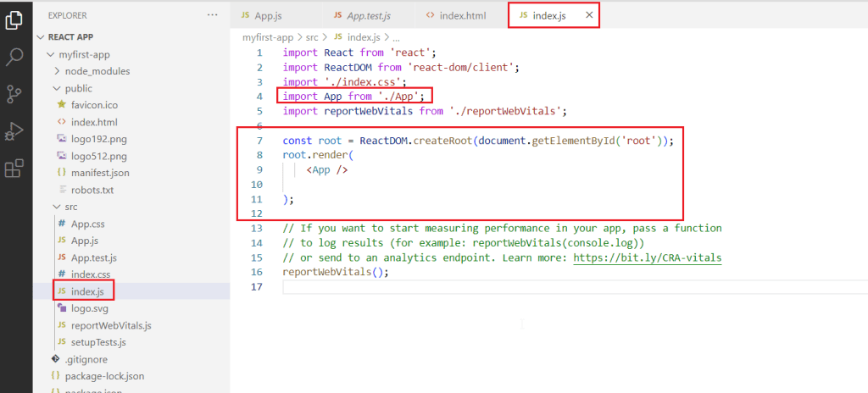This screenshot has width=868, height=393.
Task: Open App.test.js in explorer tree
Action: click(94, 258)
